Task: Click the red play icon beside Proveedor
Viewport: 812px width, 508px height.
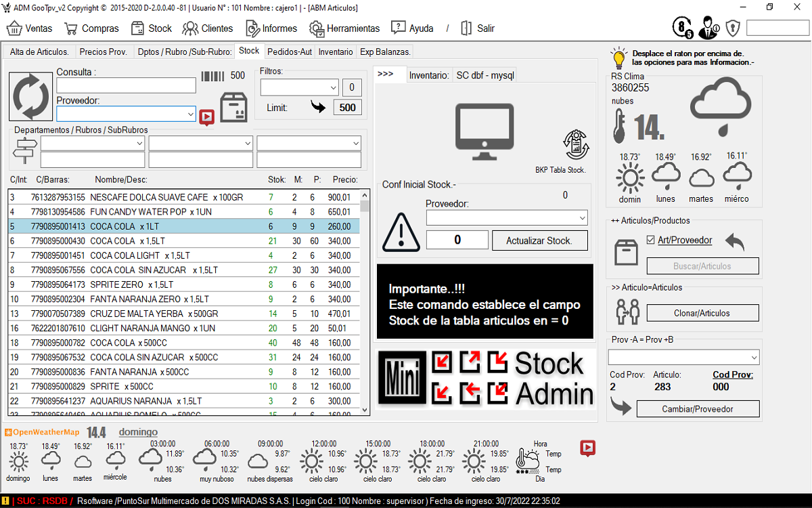Action: pos(207,117)
